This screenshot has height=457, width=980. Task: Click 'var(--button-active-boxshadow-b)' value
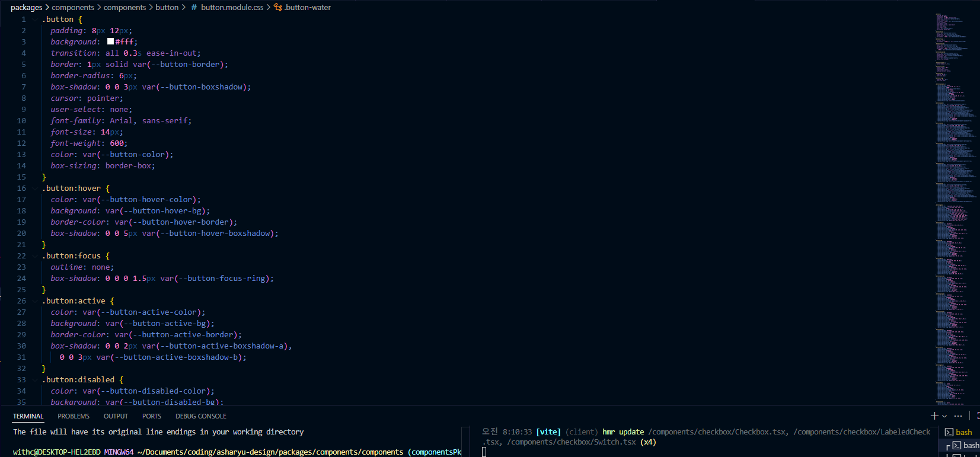click(169, 357)
